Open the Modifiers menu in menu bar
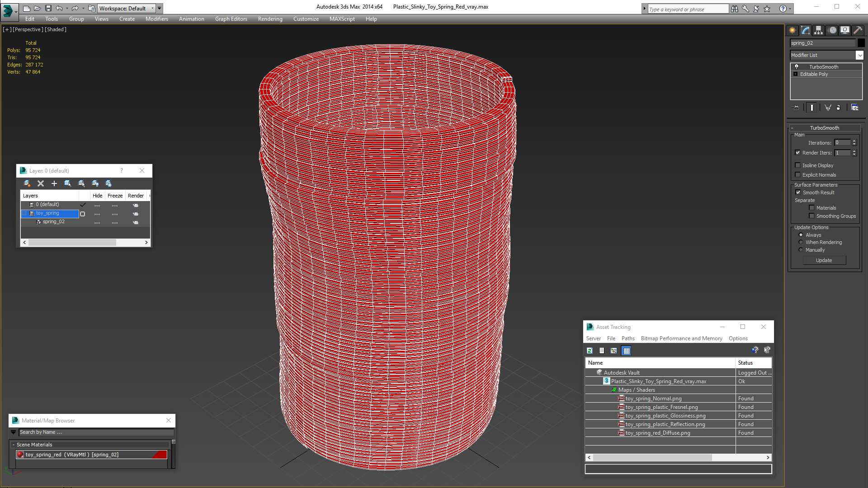The image size is (868, 488). (x=156, y=19)
